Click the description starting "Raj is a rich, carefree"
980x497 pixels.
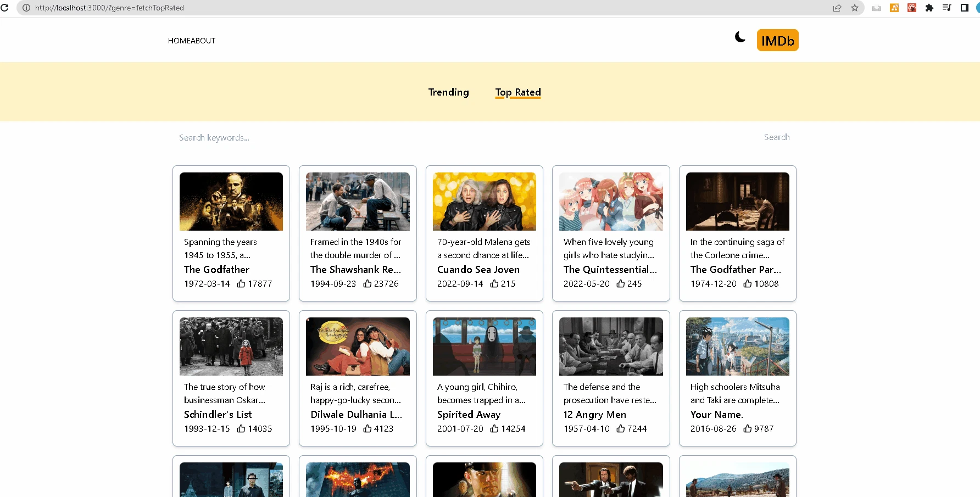(356, 394)
